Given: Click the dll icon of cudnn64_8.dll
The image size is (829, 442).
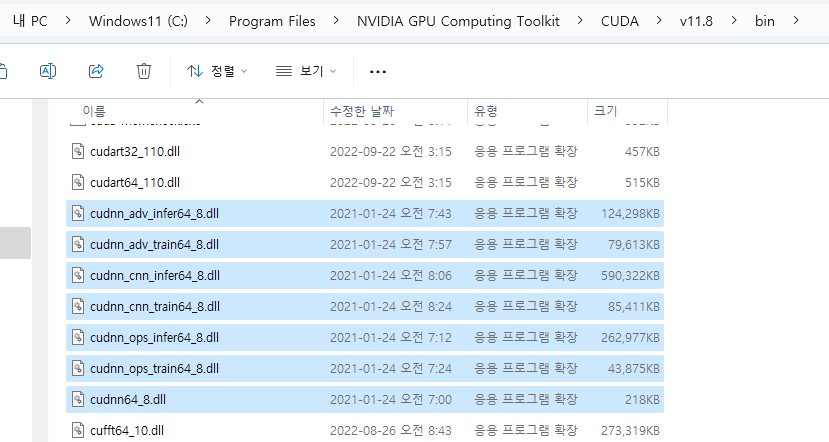Looking at the screenshot, I should tap(78, 399).
